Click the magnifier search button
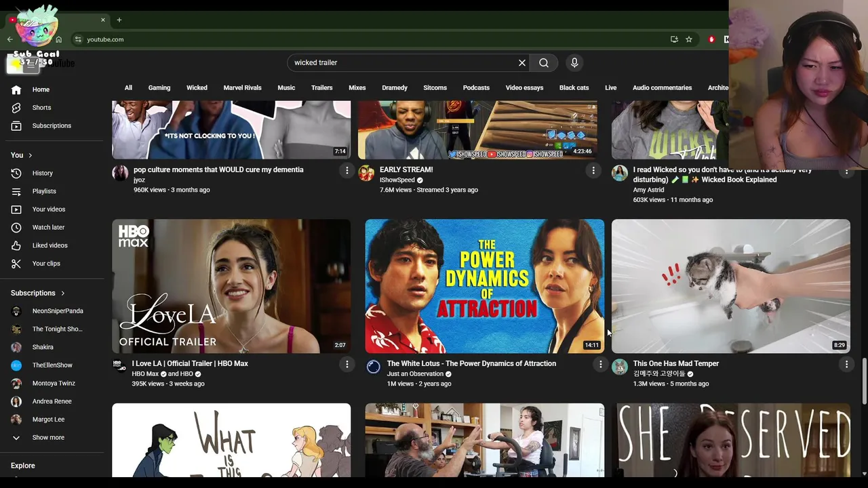The image size is (868, 488). tap(544, 62)
